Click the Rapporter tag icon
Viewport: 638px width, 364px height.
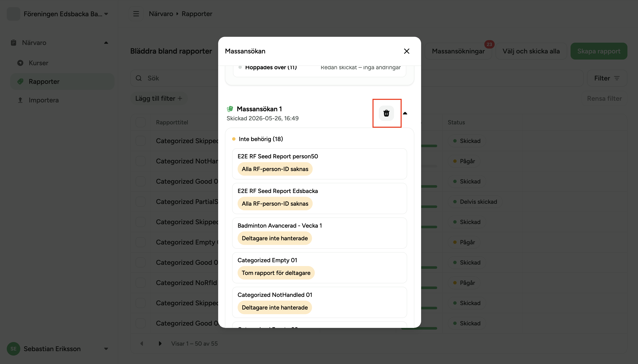pyautogui.click(x=20, y=81)
